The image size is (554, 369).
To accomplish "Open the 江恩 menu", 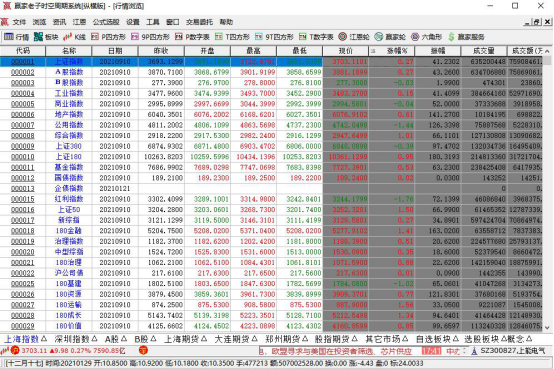I will pos(79,22).
